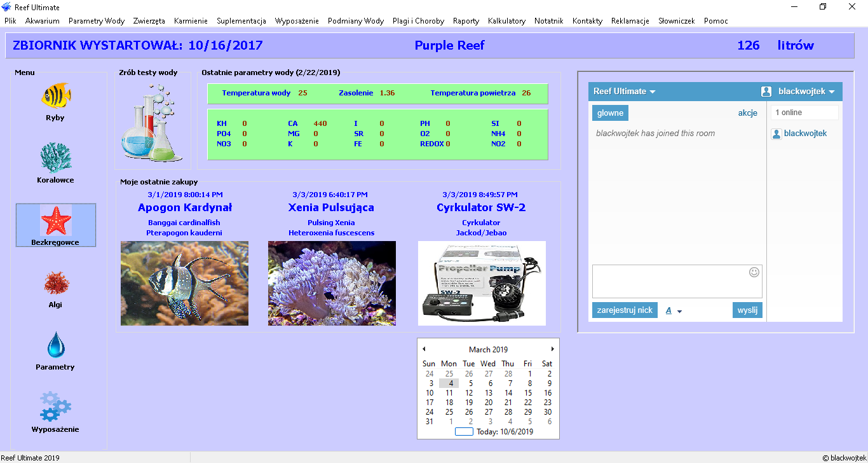Open the emoji smiley picker in chat
This screenshot has height=463, width=868.
pos(754,272)
